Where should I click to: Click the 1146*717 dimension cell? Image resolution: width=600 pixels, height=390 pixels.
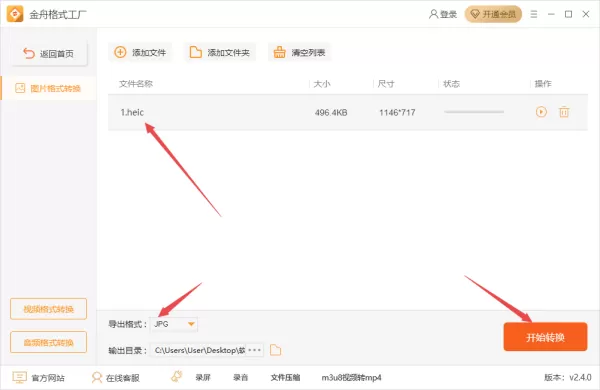click(x=397, y=113)
